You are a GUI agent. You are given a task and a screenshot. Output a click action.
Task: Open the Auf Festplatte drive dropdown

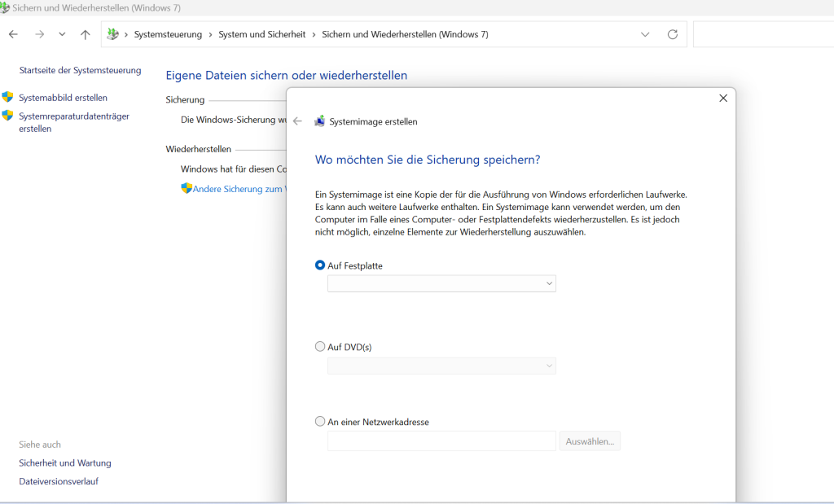tap(441, 283)
